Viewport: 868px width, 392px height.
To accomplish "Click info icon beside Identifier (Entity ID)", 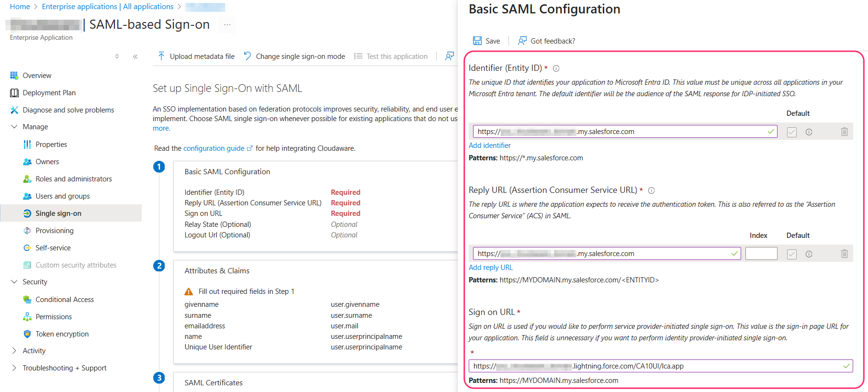I will (556, 68).
